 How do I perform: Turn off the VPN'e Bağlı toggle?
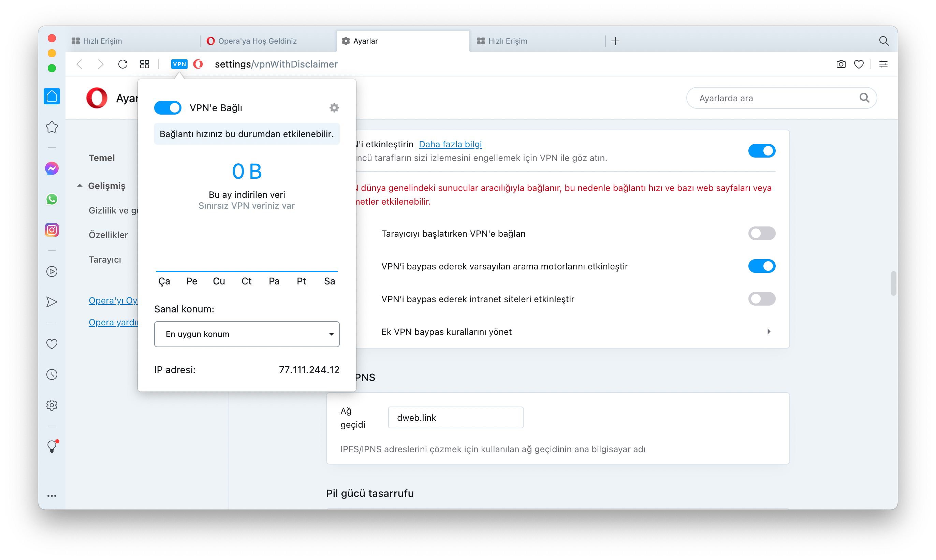click(x=167, y=107)
